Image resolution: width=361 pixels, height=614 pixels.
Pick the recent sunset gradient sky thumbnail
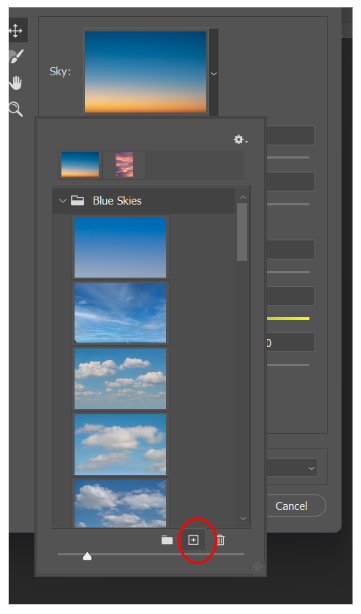click(x=80, y=165)
